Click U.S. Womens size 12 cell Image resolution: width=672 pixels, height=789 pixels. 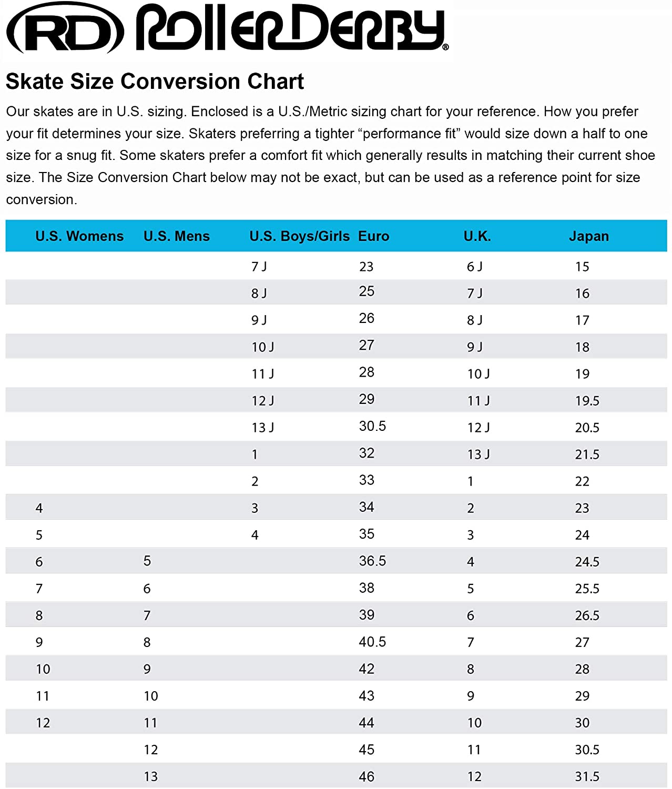coord(43,723)
